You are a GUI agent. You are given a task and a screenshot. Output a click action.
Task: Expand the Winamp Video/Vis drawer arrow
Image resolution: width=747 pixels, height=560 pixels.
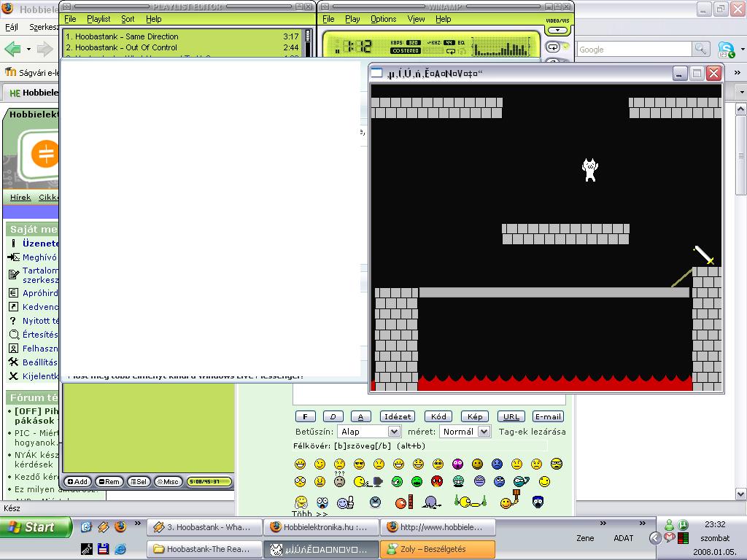[557, 30]
